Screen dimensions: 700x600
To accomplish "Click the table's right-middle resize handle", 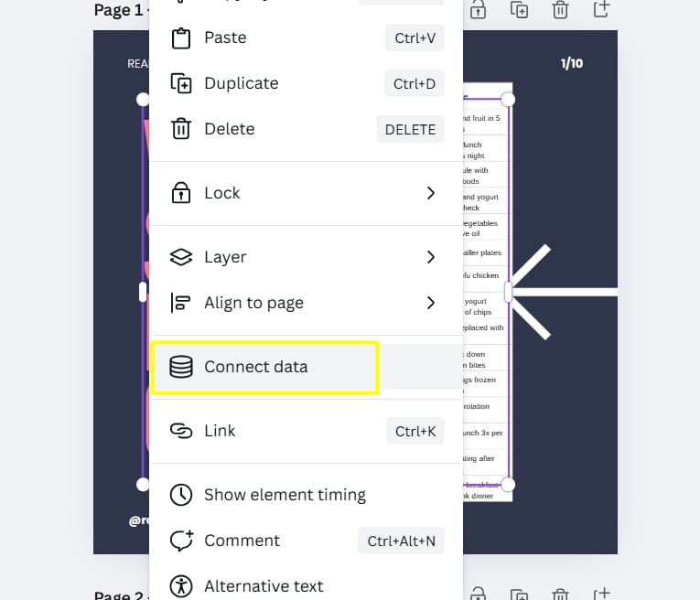I will point(508,292).
